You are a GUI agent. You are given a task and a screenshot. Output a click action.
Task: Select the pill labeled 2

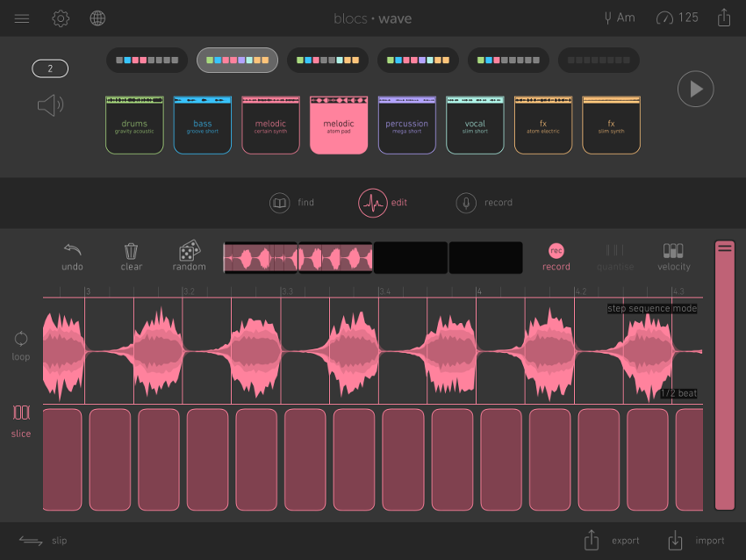(x=50, y=68)
